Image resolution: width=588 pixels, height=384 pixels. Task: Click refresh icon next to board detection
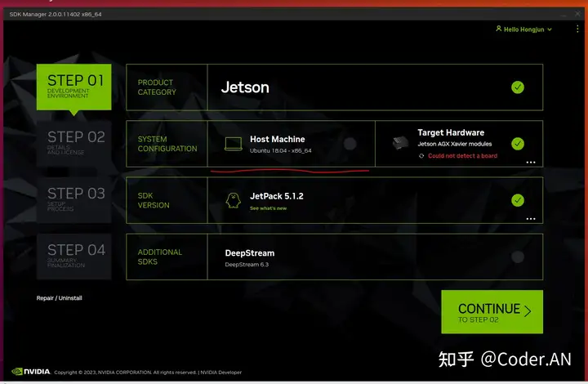(421, 155)
